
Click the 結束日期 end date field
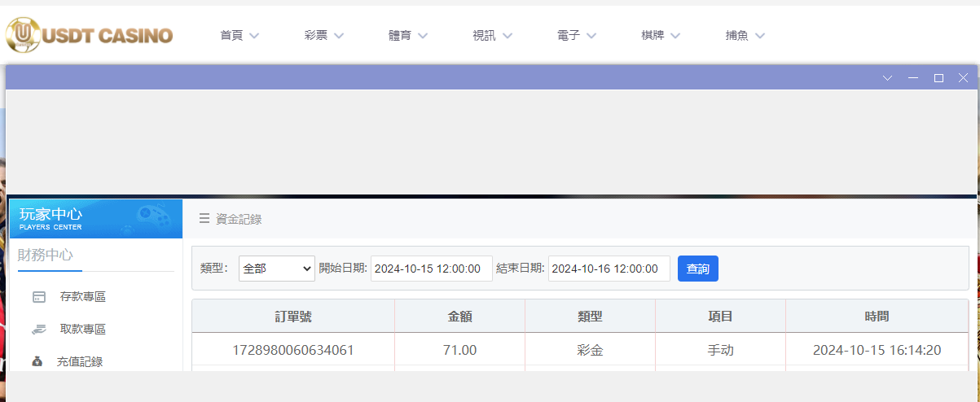[x=609, y=269]
